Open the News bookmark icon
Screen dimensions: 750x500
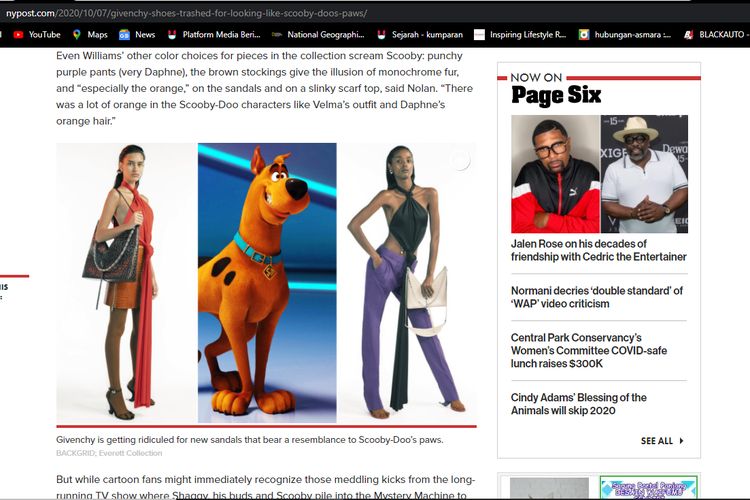tap(124, 34)
